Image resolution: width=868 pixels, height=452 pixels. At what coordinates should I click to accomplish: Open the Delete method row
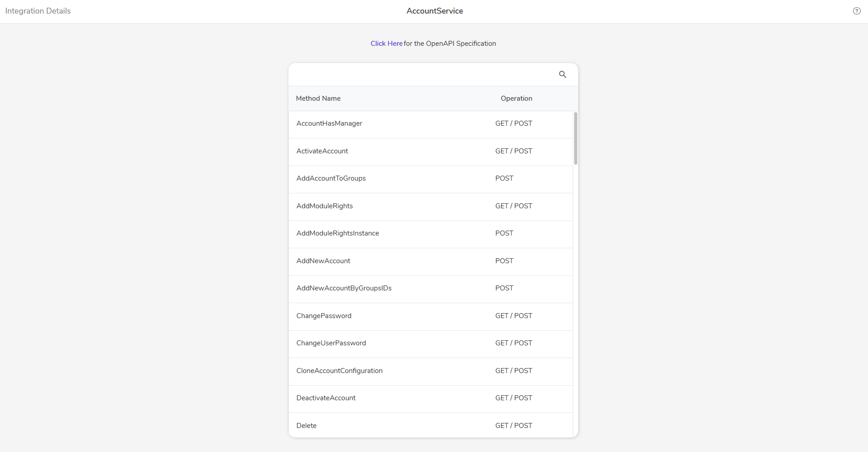click(431, 425)
